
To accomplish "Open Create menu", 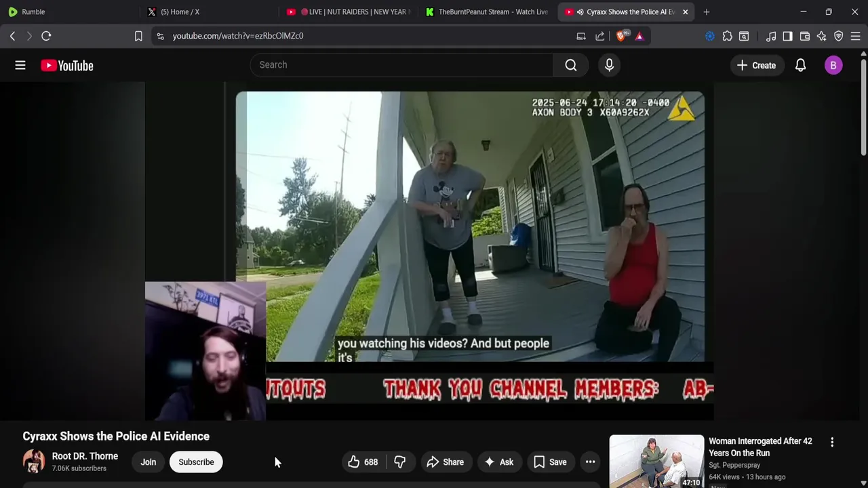I will tap(756, 65).
